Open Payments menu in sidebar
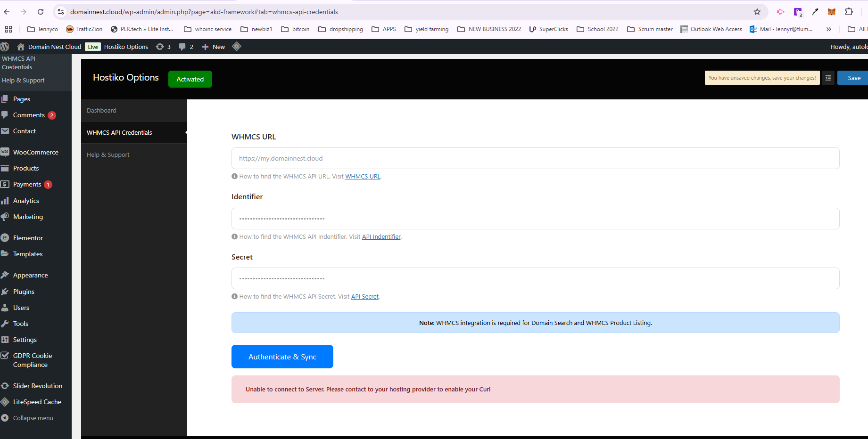The height and width of the screenshot is (439, 868). point(27,184)
